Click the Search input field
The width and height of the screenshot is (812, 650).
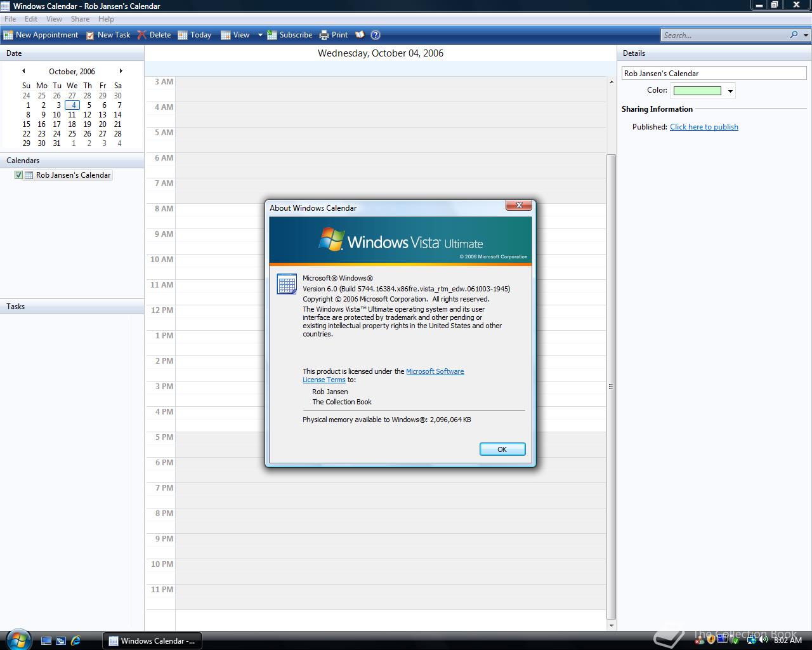click(723, 35)
